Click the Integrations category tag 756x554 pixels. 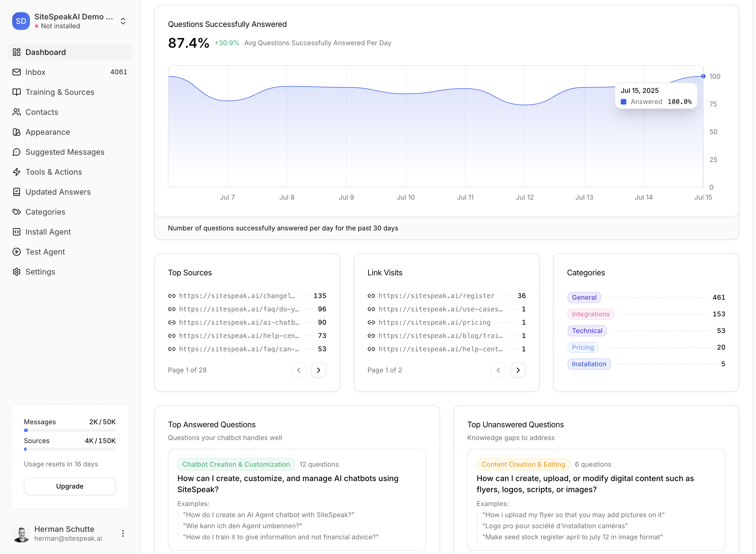591,314
